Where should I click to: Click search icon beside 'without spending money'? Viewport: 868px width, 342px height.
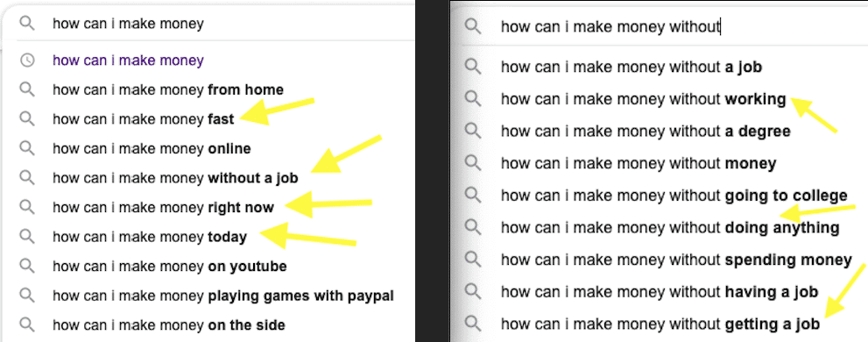click(473, 260)
